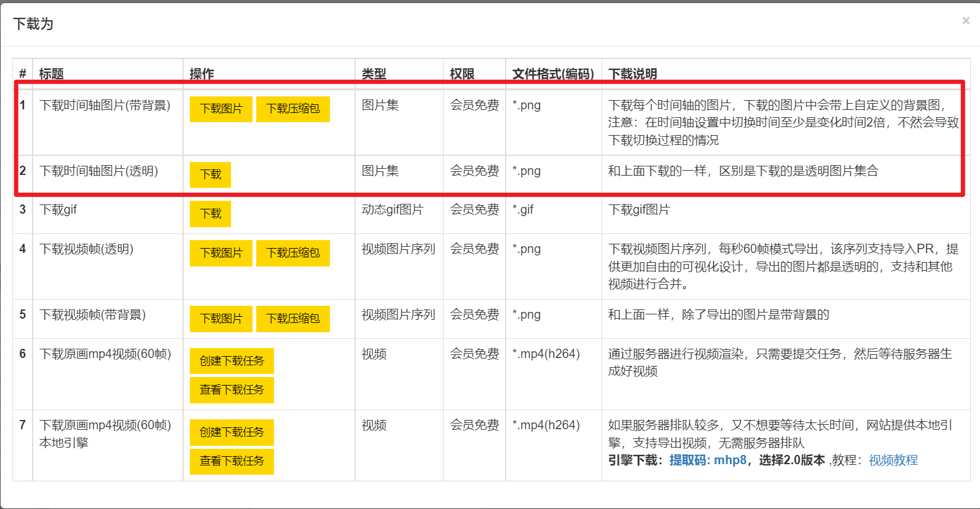The width and height of the screenshot is (980, 509).
Task: Click 创建下载任务 for 本地引擎 row
Action: [232, 432]
